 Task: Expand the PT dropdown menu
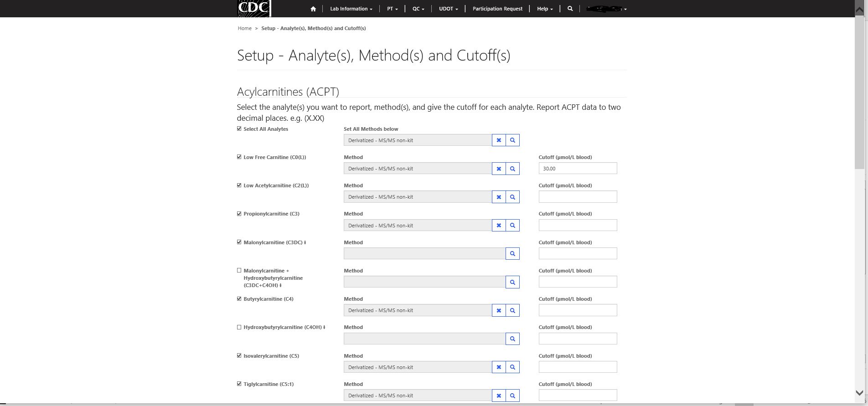point(392,9)
